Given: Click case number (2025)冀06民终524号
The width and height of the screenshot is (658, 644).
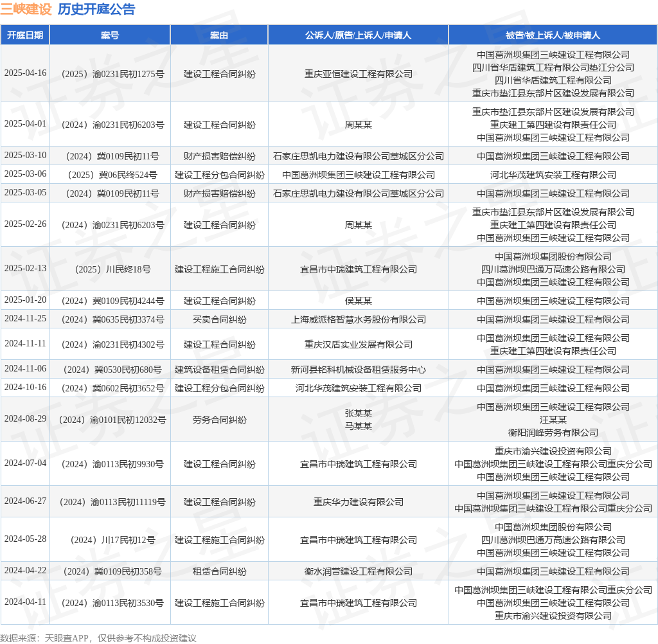Looking at the screenshot, I should [x=112, y=175].
